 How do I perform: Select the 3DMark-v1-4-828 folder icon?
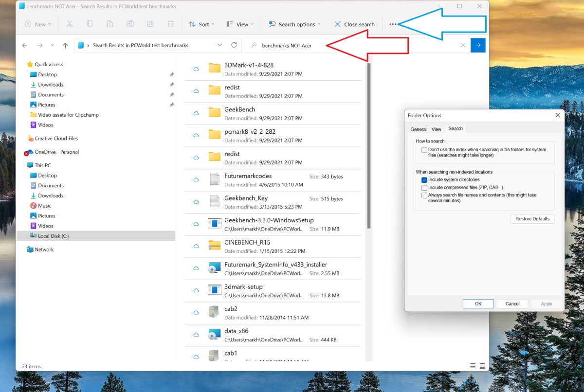pos(215,68)
